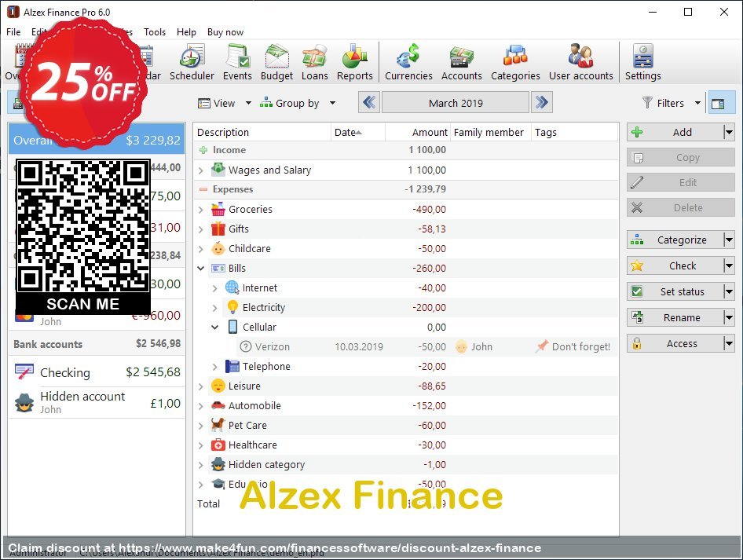Click the Add button
The image size is (743, 560).
[x=675, y=132]
